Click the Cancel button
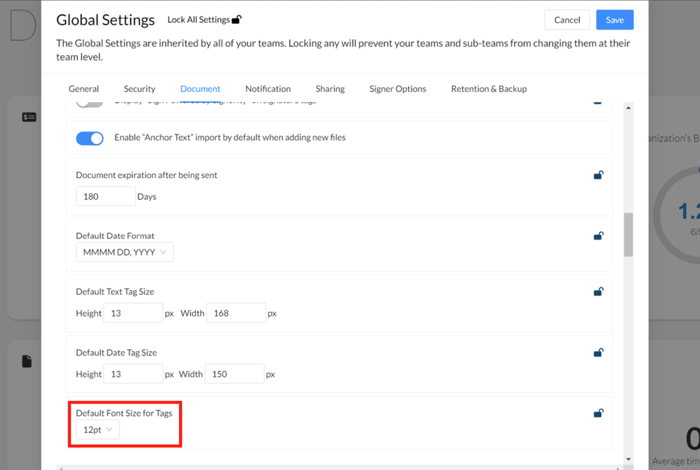The image size is (700, 470). click(x=567, y=20)
